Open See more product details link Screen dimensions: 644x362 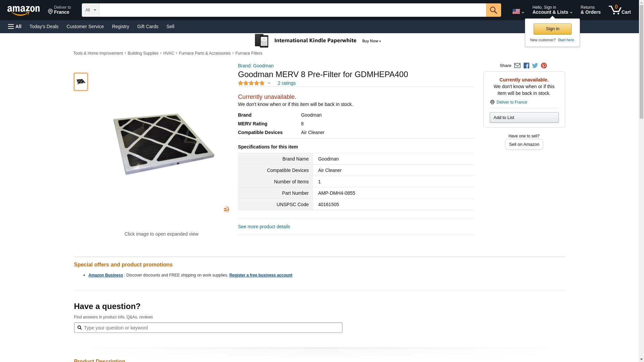(264, 227)
